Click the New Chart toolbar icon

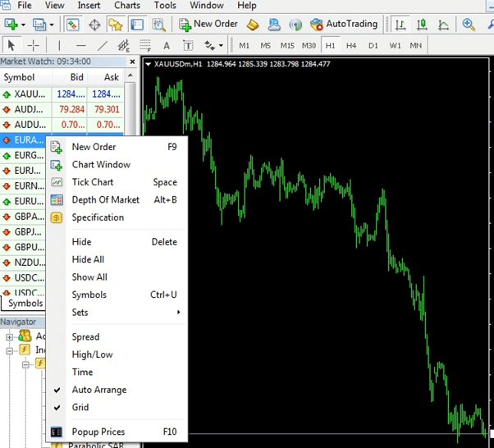11,25
